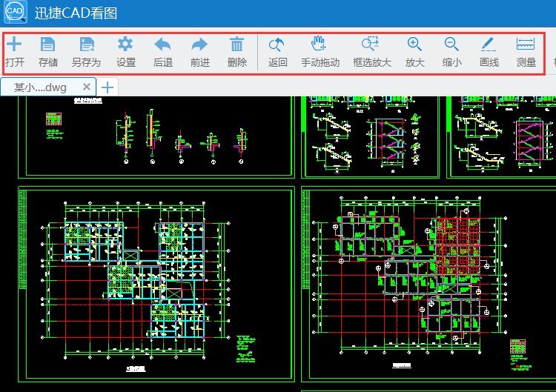Select the 框选放大 window zoom tool
Image resolution: width=556 pixels, height=392 pixels.
click(370, 45)
